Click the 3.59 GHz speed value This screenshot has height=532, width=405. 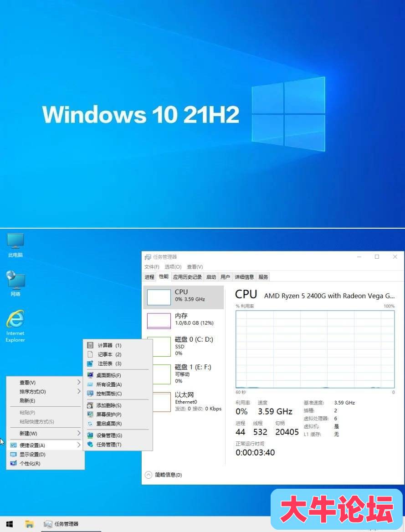tap(275, 412)
